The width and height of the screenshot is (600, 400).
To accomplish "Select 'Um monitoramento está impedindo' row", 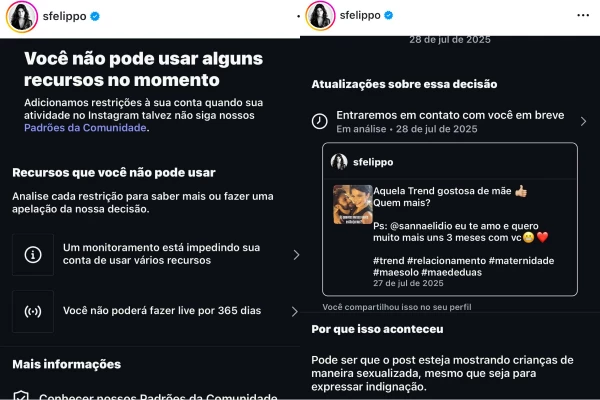I will click(x=156, y=255).
